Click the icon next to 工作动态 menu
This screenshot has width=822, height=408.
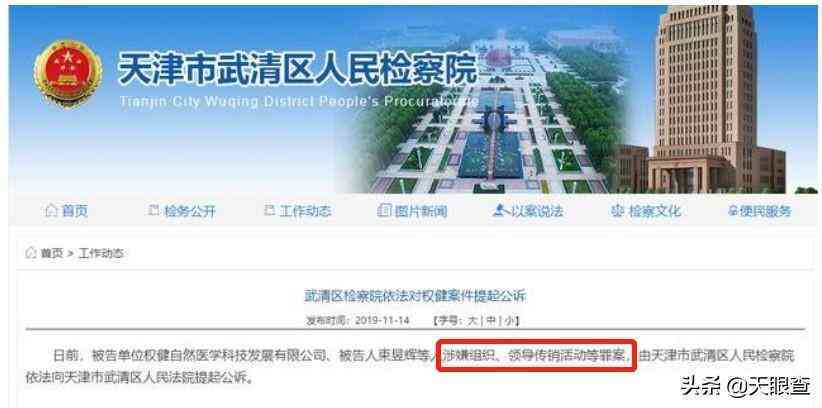pos(269,211)
